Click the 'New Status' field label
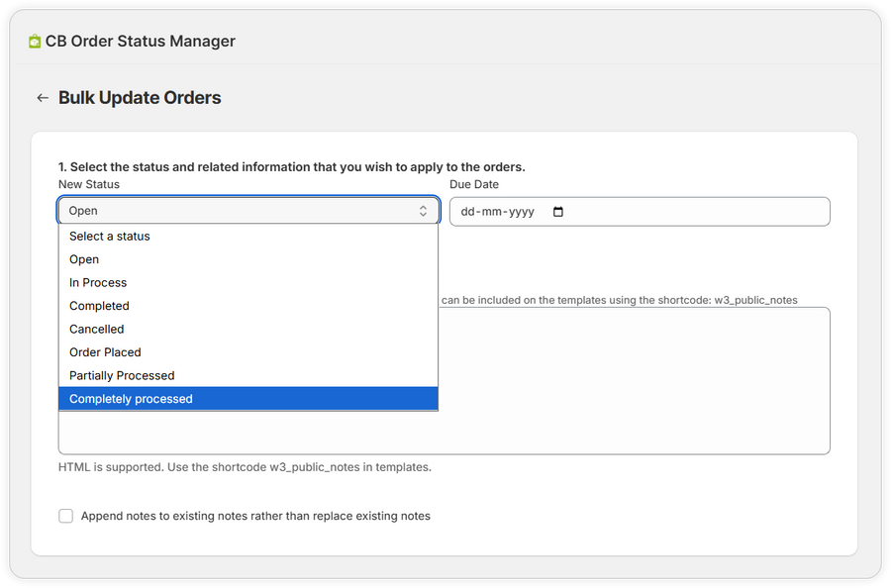The width and height of the screenshot is (891, 588). [89, 184]
